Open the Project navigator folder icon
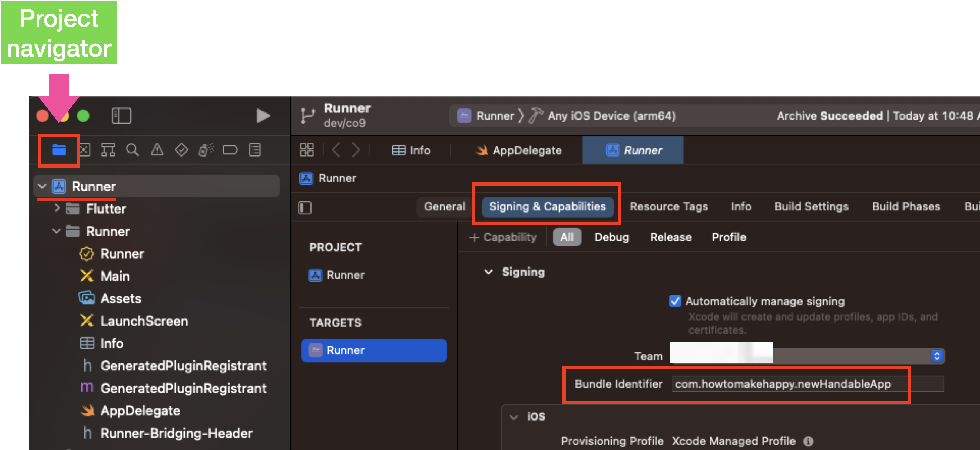Screen dimensions: 980x450 point(59,150)
